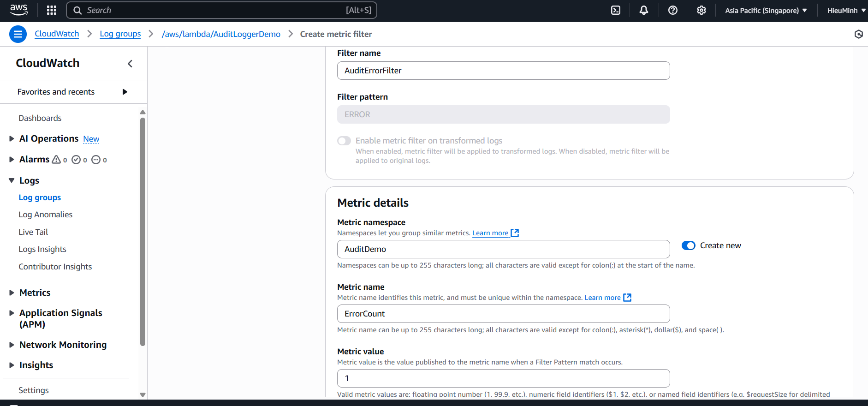Open /aws/lambda/AuditLoggerDemo breadcrumb link
868x406 pixels.
[x=221, y=34]
